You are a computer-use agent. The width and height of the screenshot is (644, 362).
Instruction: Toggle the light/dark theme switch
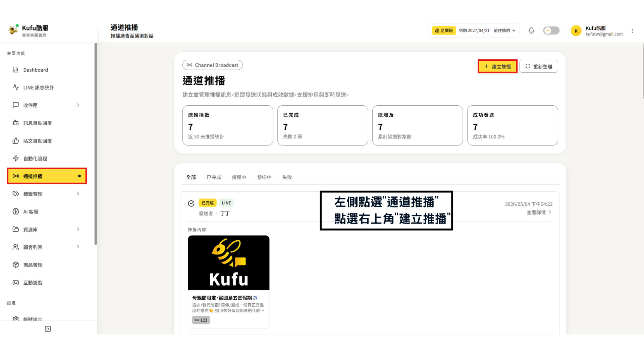(x=551, y=31)
